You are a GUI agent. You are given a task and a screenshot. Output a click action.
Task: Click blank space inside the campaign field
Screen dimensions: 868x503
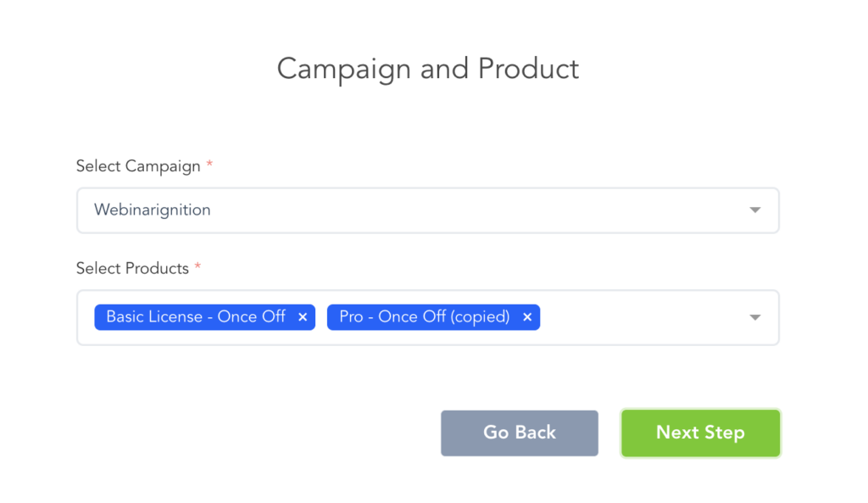466,210
